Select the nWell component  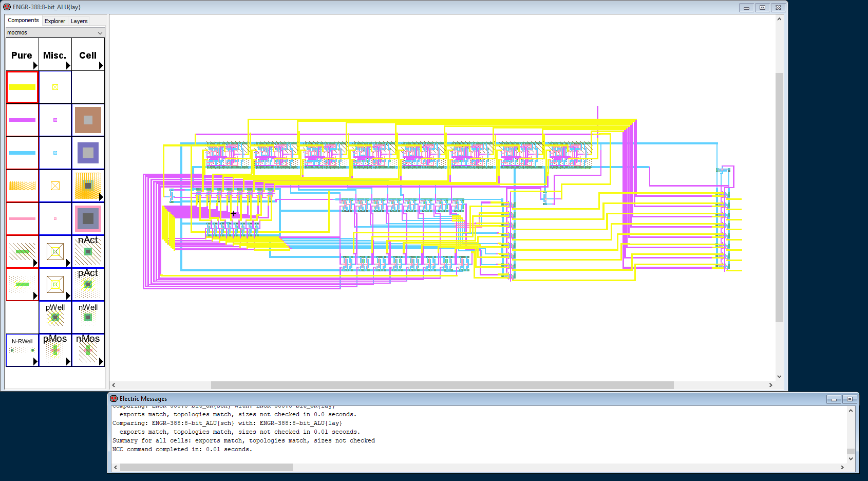click(x=88, y=318)
